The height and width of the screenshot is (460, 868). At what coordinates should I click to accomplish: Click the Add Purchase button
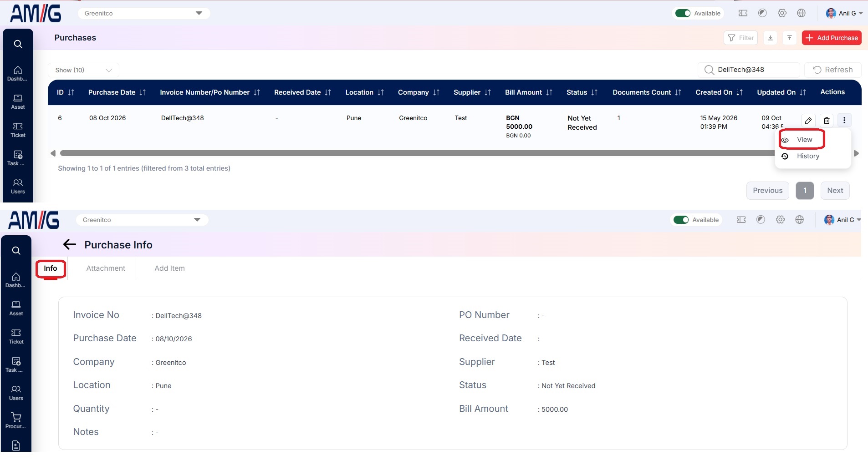pyautogui.click(x=832, y=38)
